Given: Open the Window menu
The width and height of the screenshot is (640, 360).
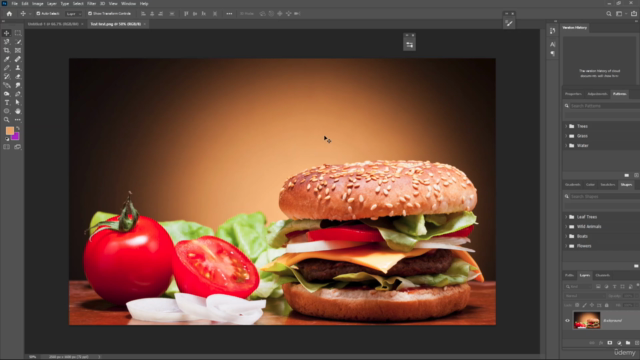Looking at the screenshot, I should pos(128,4).
